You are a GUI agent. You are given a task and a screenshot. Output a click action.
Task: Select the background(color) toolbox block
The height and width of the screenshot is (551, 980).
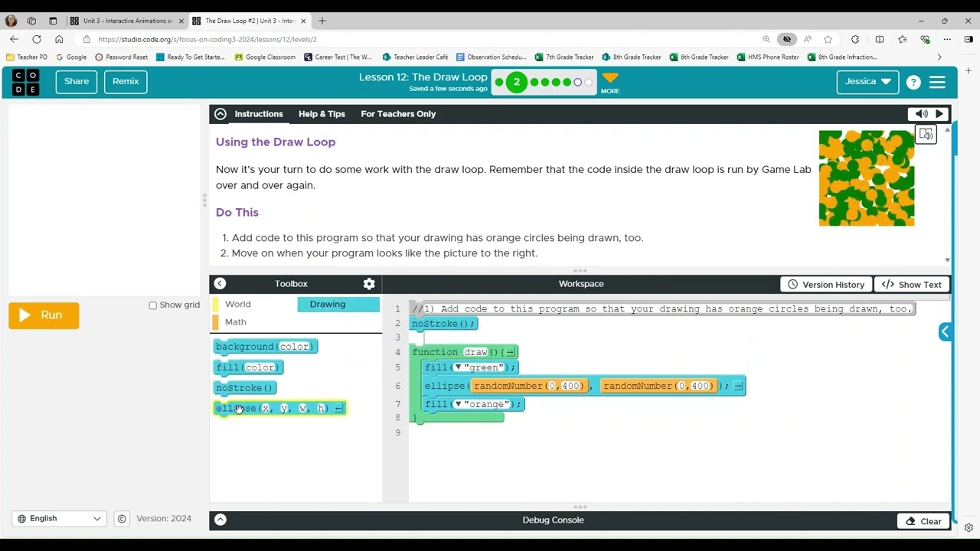click(x=265, y=347)
